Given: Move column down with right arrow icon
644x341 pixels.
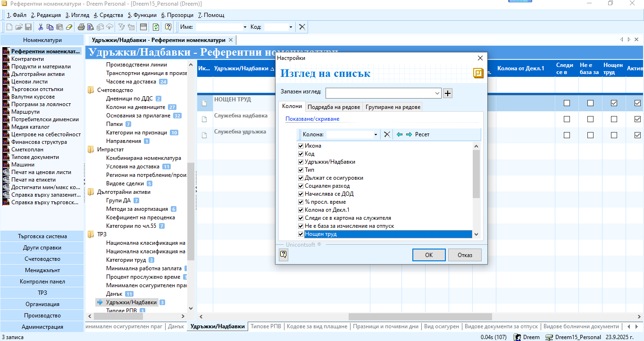Looking at the screenshot, I should (409, 134).
